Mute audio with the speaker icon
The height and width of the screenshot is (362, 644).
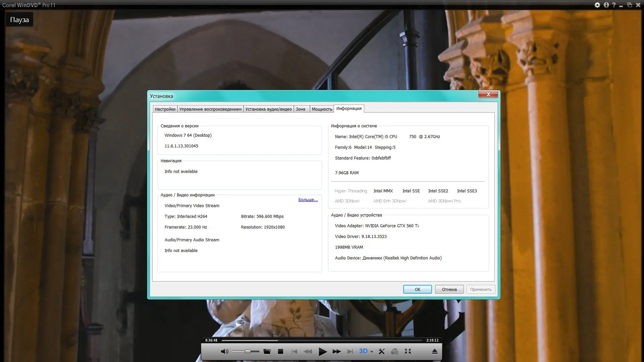(x=224, y=351)
